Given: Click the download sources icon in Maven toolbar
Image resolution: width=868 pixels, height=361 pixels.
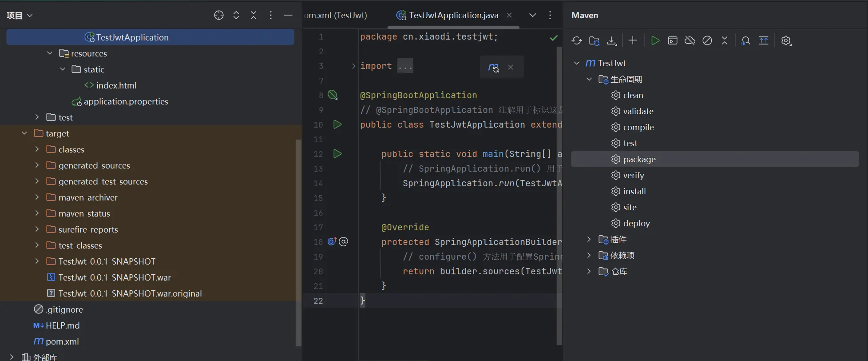Looking at the screenshot, I should 612,41.
